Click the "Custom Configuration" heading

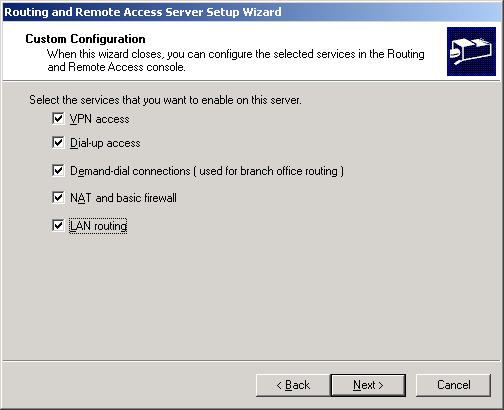(x=85, y=39)
